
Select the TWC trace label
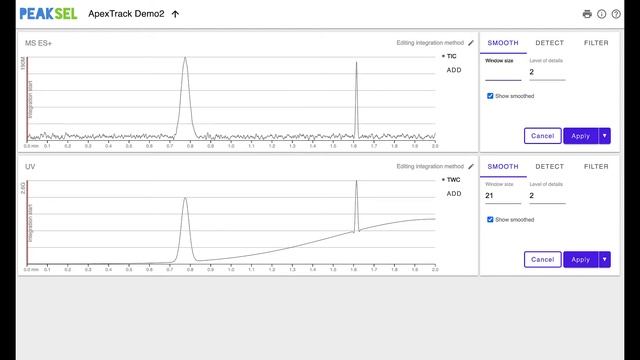click(453, 180)
